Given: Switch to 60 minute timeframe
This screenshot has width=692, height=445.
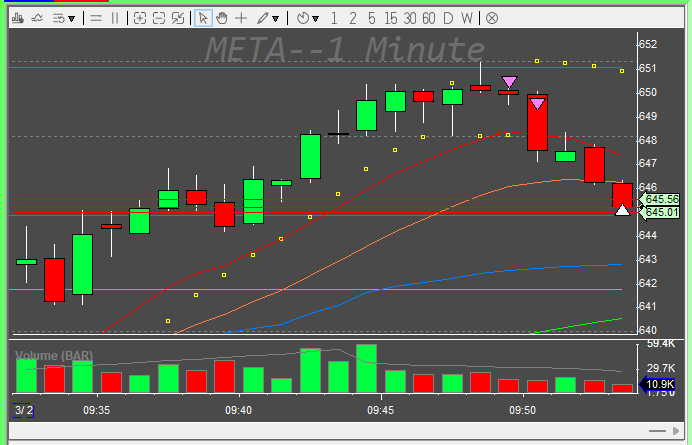Looking at the screenshot, I should point(429,19).
